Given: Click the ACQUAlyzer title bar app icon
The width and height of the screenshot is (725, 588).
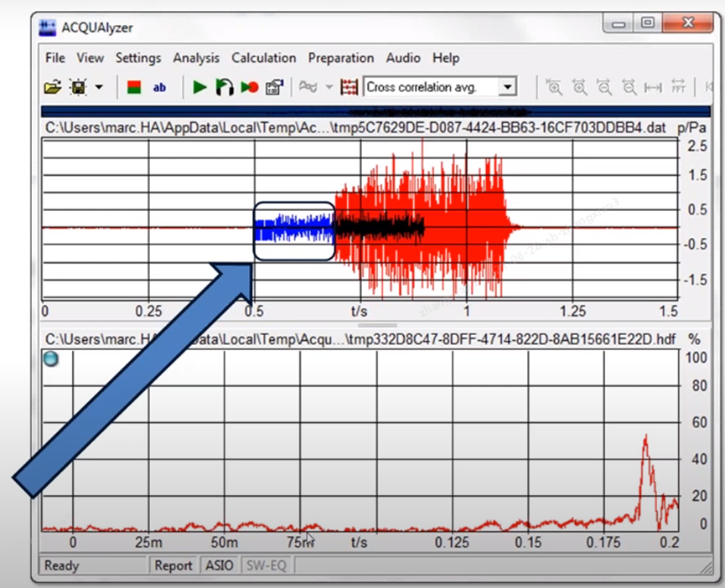Looking at the screenshot, I should click(48, 28).
